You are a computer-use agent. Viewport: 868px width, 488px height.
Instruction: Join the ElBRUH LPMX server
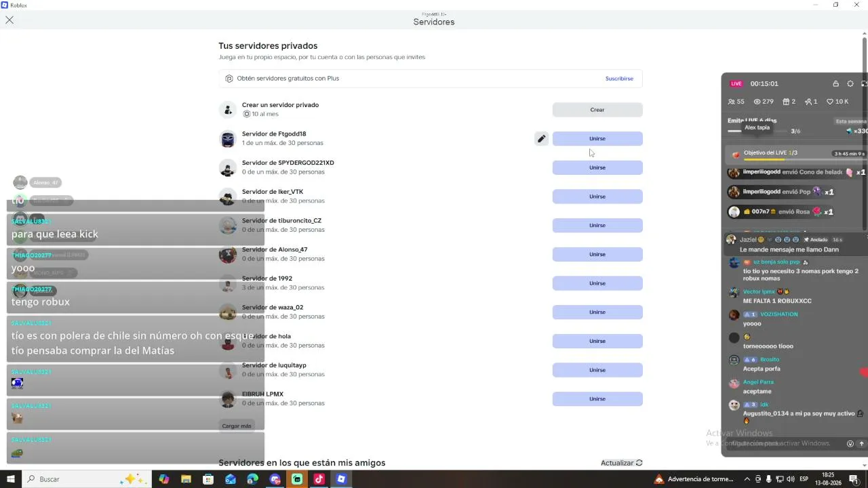[597, 399]
